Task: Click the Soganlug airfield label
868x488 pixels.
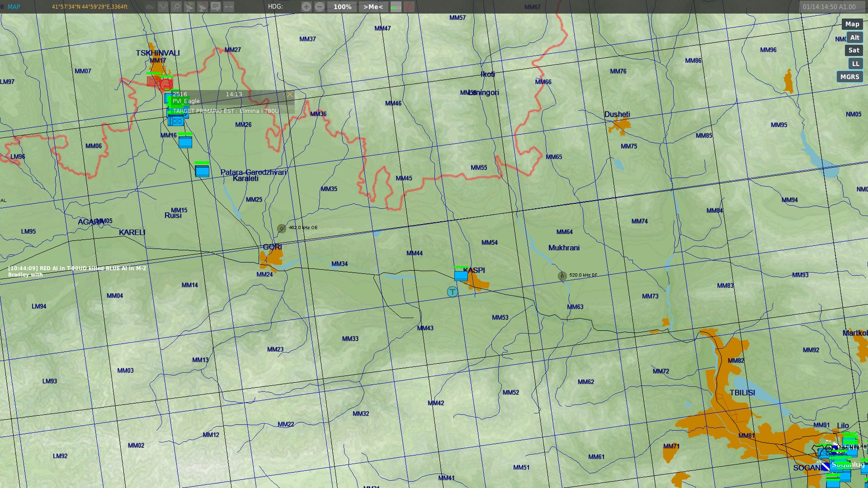Action: [x=848, y=465]
